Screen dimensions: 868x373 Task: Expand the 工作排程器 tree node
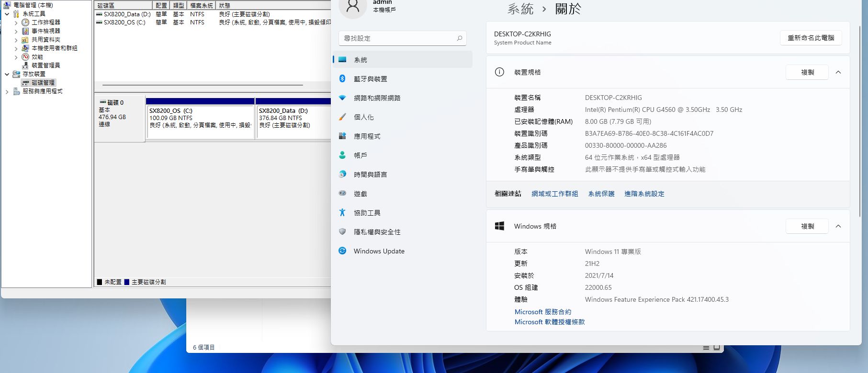[x=16, y=22]
